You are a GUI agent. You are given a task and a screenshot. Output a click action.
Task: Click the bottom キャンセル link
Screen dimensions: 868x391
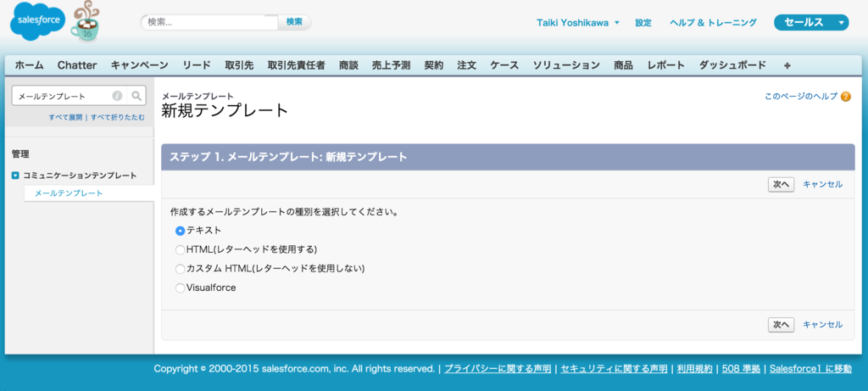click(x=822, y=325)
